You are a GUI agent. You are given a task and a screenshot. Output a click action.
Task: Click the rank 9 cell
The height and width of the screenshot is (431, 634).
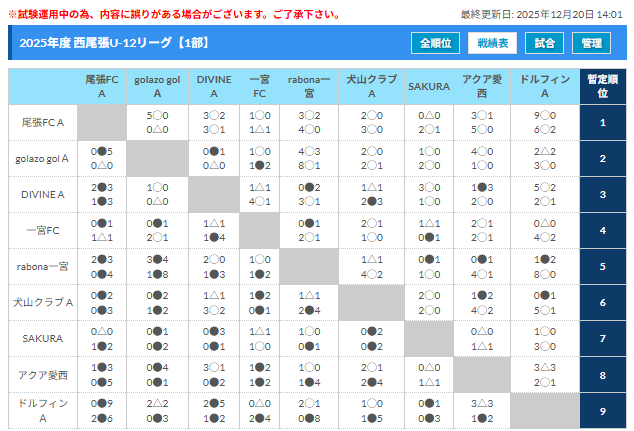pyautogui.click(x=602, y=410)
